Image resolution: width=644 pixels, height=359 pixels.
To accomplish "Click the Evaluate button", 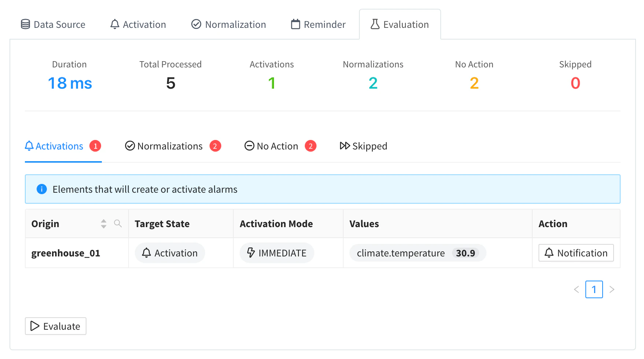I will point(56,326).
